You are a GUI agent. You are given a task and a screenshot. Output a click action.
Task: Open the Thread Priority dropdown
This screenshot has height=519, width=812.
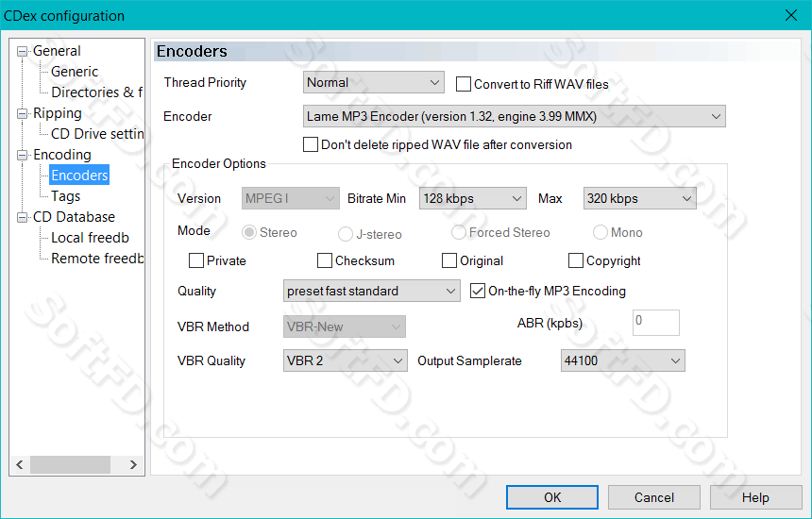[x=373, y=82]
